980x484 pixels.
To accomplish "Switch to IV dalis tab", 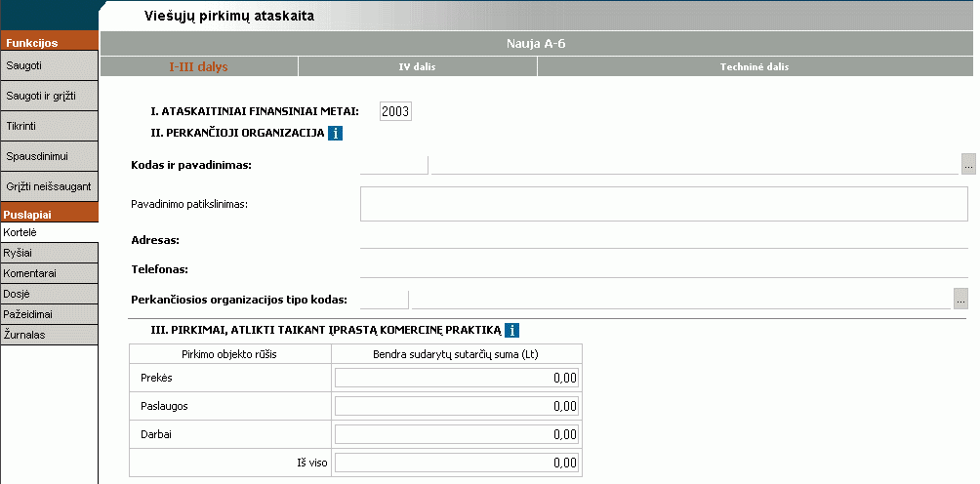I will [x=418, y=66].
